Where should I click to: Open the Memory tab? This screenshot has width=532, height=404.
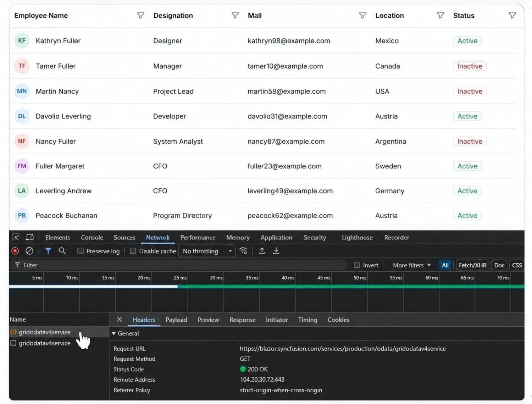pyautogui.click(x=238, y=238)
